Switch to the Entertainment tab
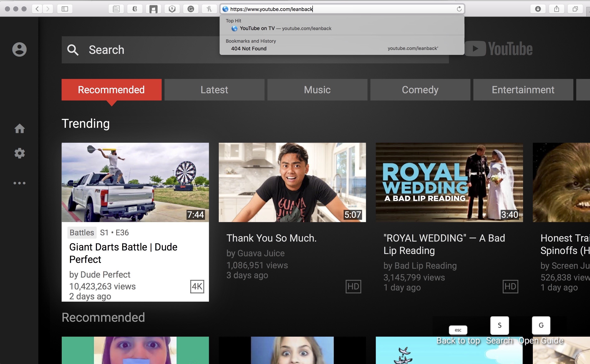The image size is (590, 364). (x=523, y=89)
